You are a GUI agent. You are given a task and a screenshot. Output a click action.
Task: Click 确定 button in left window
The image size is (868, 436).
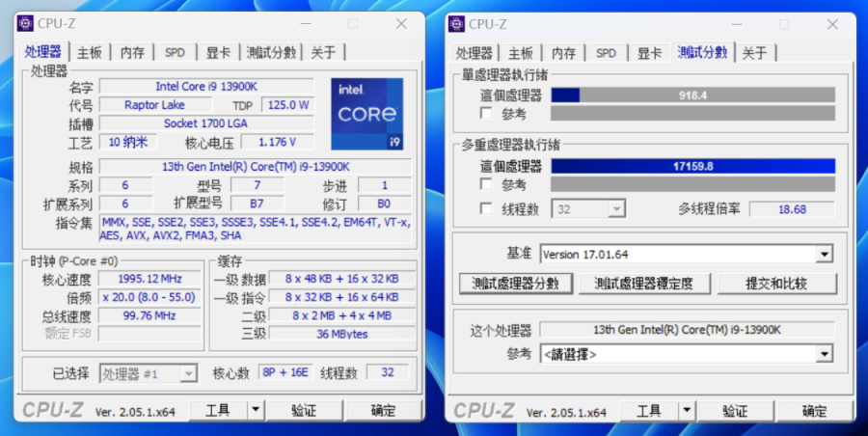click(x=383, y=410)
